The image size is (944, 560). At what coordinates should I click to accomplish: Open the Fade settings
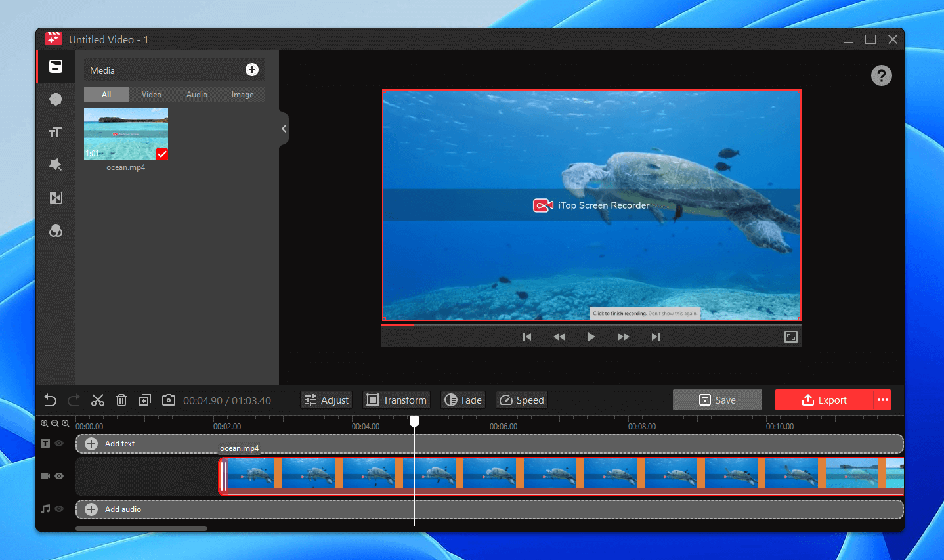click(463, 400)
